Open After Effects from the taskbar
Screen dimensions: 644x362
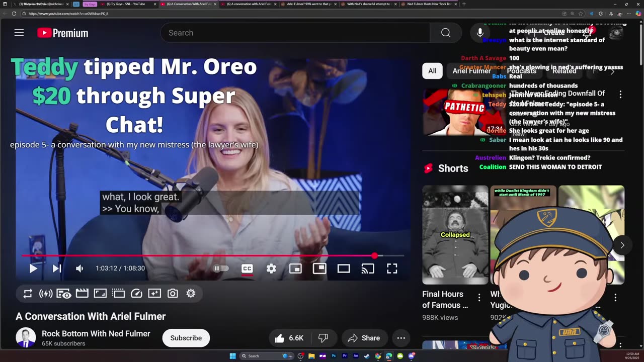click(x=356, y=356)
